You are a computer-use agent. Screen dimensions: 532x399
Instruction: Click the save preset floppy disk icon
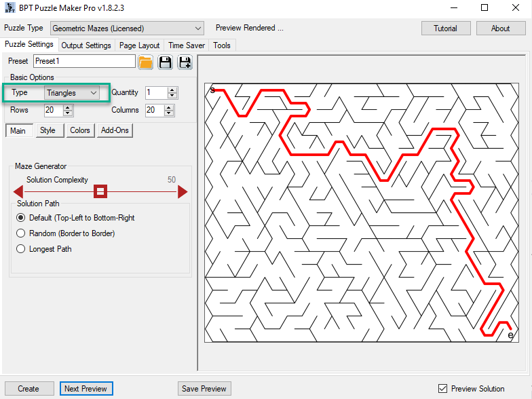coord(165,62)
